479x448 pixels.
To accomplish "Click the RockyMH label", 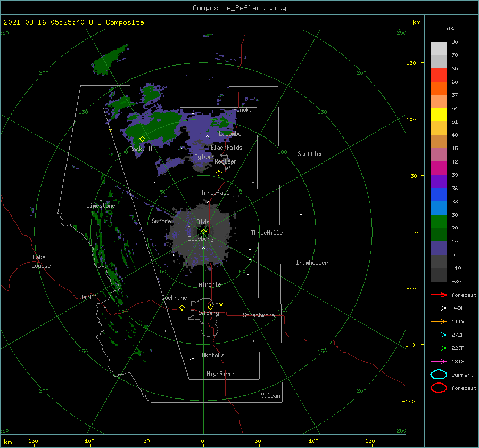I will click(141, 149).
